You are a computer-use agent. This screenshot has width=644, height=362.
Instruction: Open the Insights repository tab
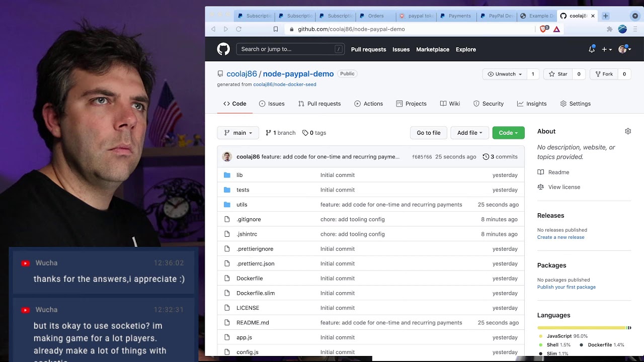(532, 104)
